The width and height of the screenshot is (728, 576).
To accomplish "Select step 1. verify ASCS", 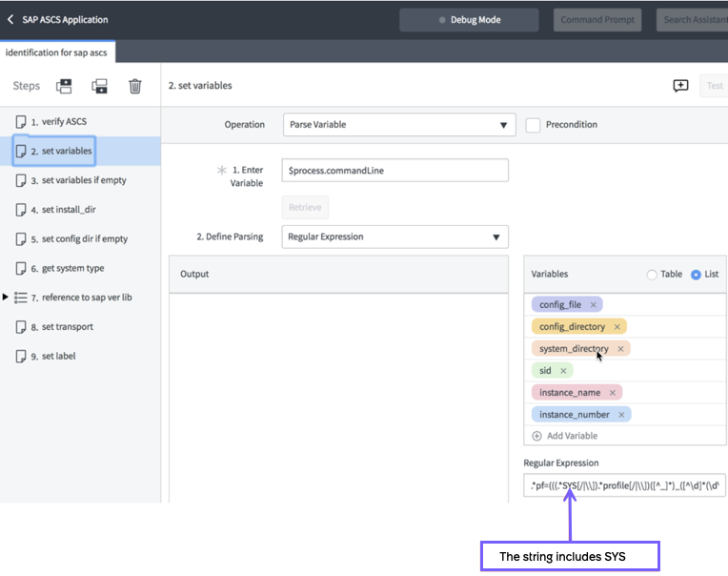I will point(80,122).
